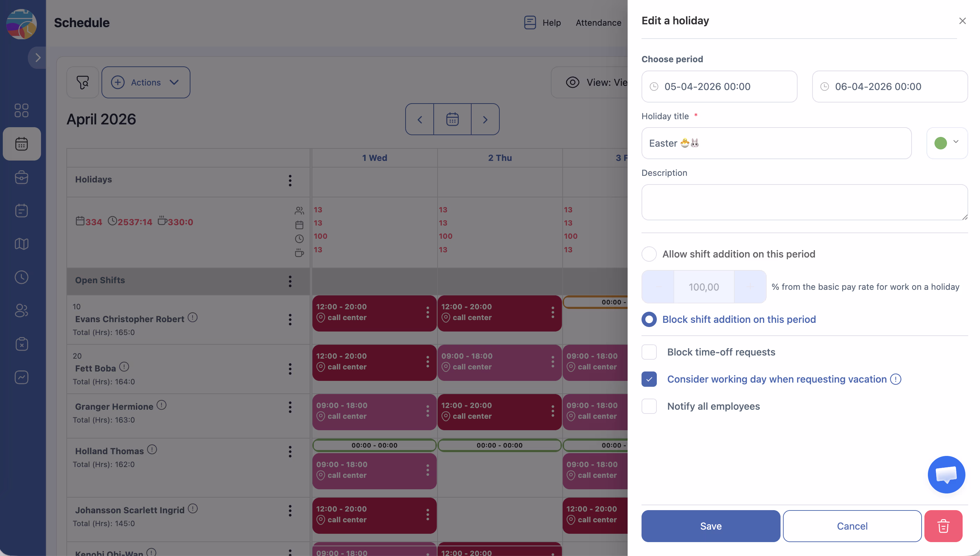Click the Cancel button

(852, 526)
